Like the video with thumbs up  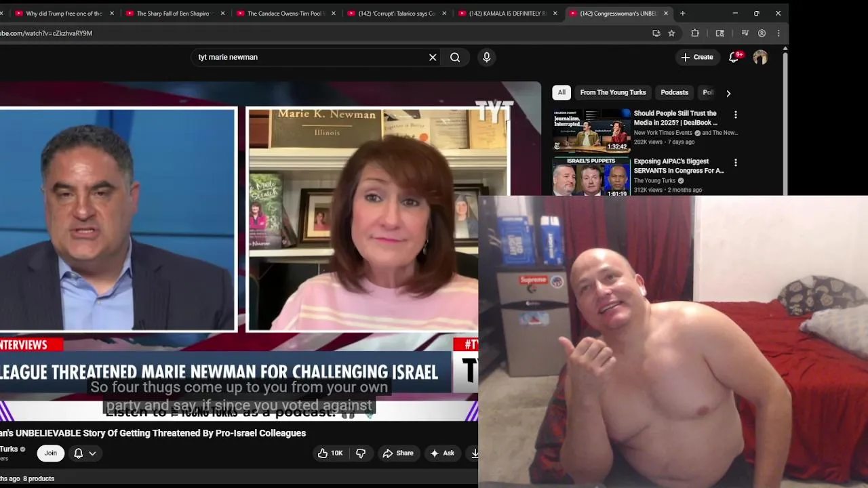[330, 453]
